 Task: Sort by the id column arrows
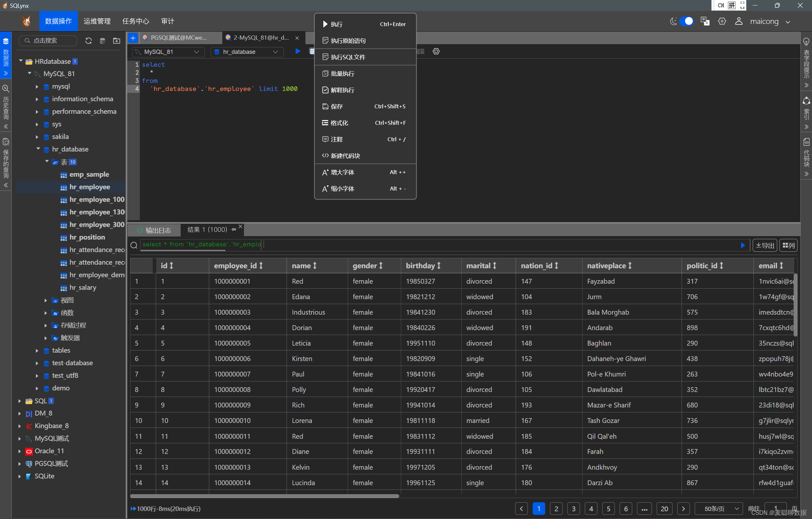coord(171,266)
